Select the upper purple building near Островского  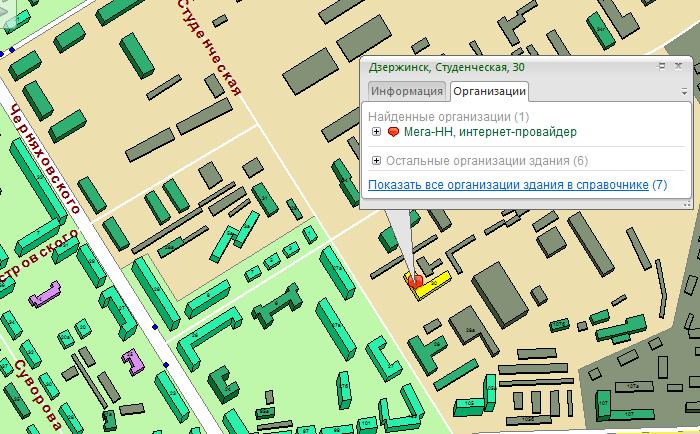point(44,296)
